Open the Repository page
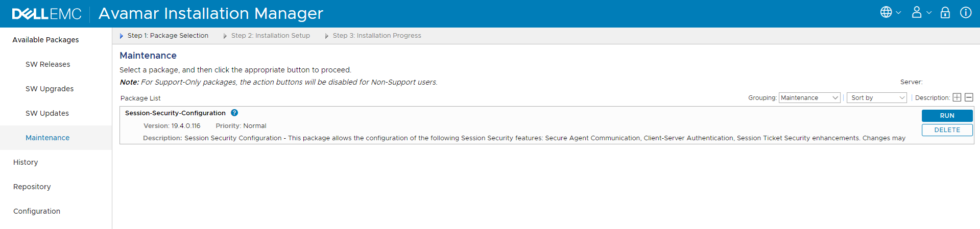980x229 pixels. point(32,187)
